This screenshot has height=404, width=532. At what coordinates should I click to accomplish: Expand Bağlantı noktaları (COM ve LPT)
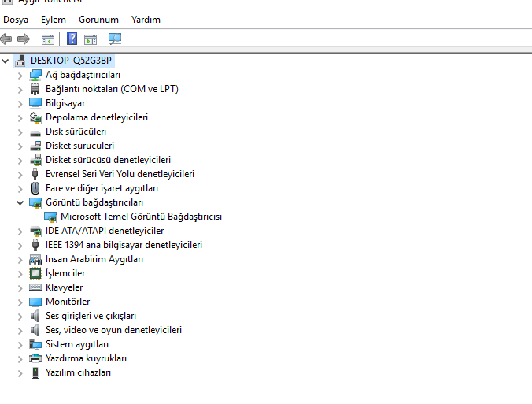(20, 90)
